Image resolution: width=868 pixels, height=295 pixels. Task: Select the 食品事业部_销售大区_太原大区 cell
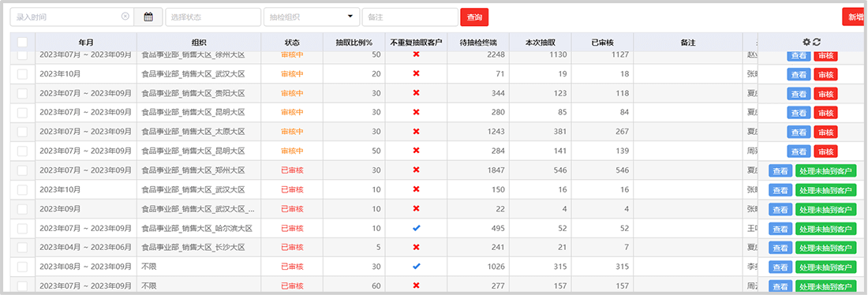[x=199, y=132]
